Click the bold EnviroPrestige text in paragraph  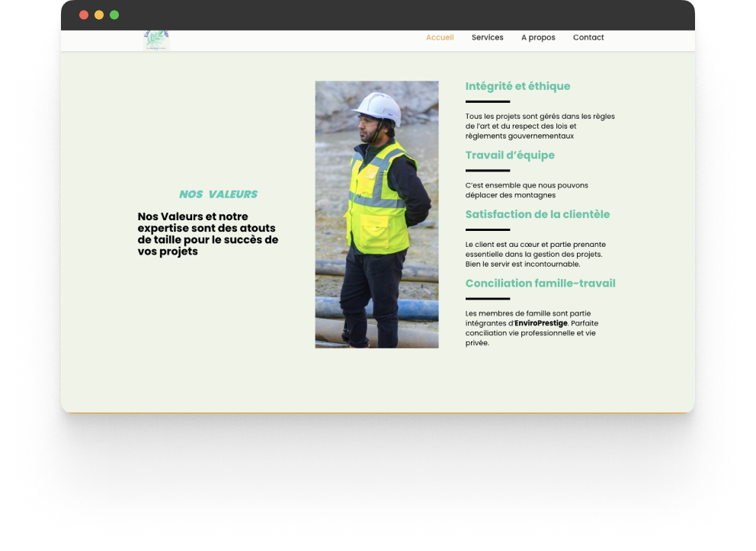click(541, 323)
